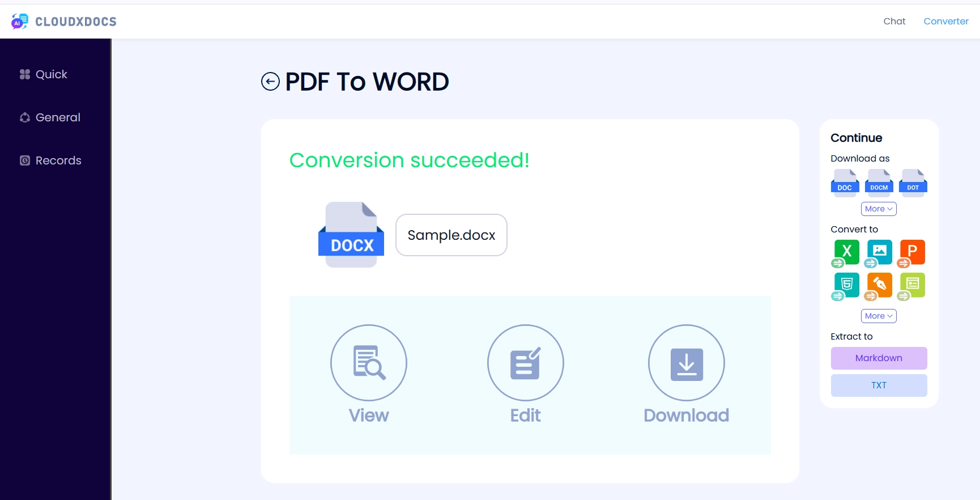
Task: Extract to Markdown
Action: [x=879, y=358]
